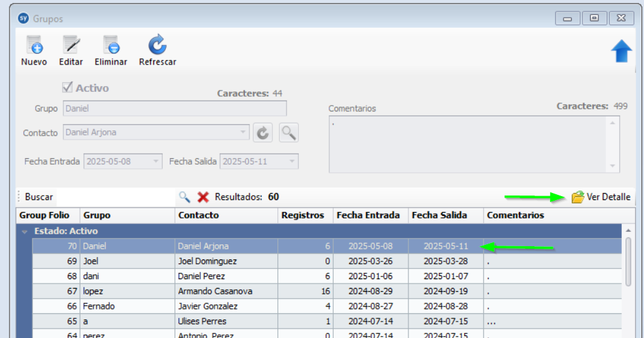644x338 pixels.
Task: Click the table vertical scrollbar thumb
Action: 628,261
